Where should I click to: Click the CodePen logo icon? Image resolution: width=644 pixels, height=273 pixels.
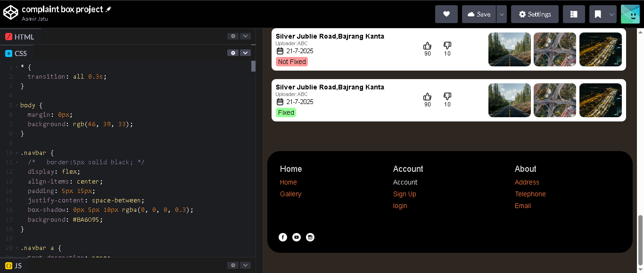[10, 13]
